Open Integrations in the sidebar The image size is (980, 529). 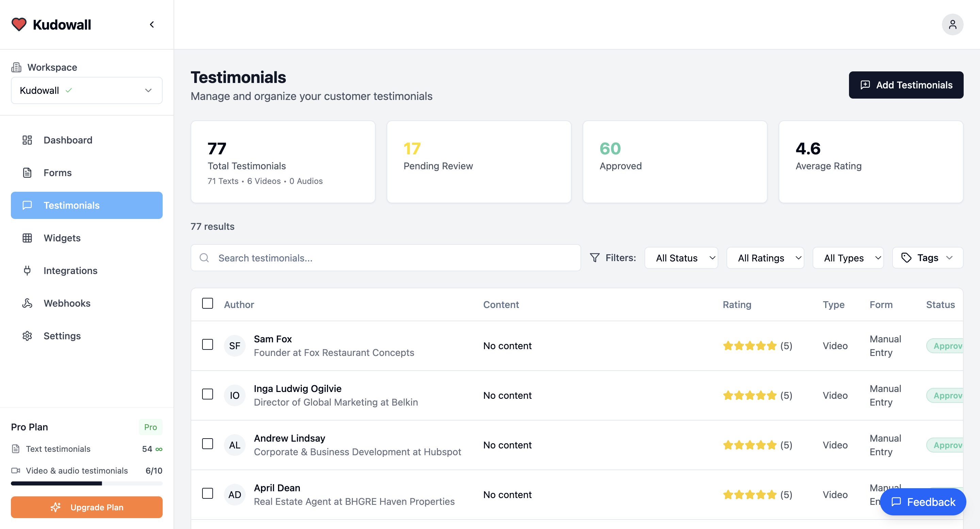coord(87,271)
